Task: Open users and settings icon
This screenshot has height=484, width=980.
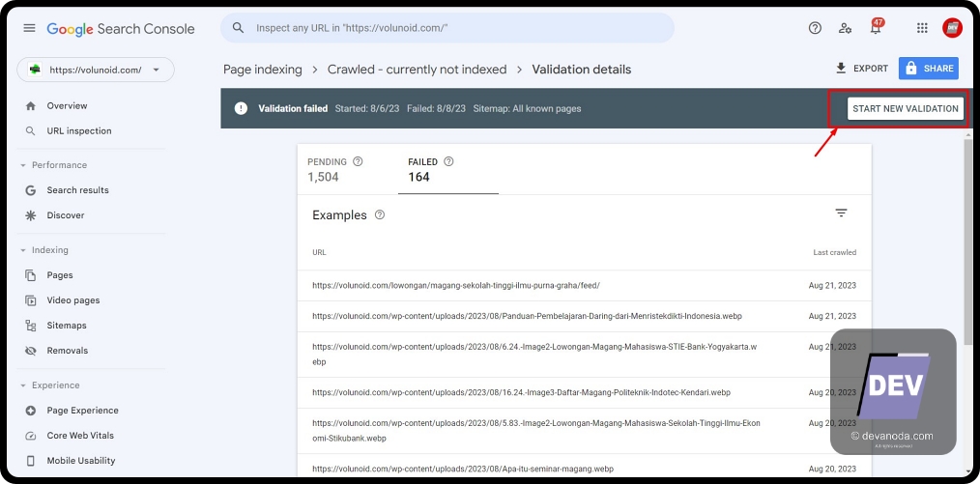Action: (x=845, y=28)
